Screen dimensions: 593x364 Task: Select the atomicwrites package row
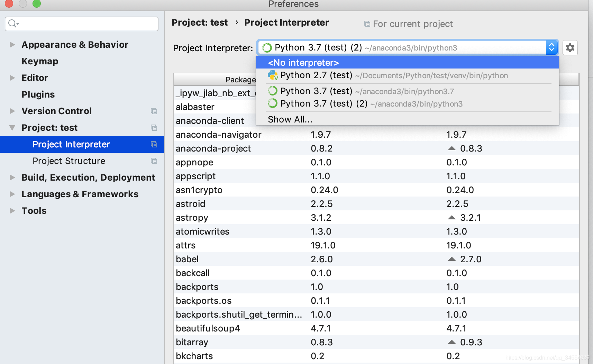tap(376, 231)
